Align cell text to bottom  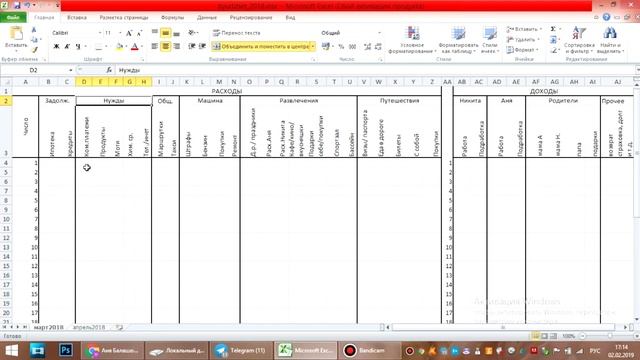pos(176,33)
